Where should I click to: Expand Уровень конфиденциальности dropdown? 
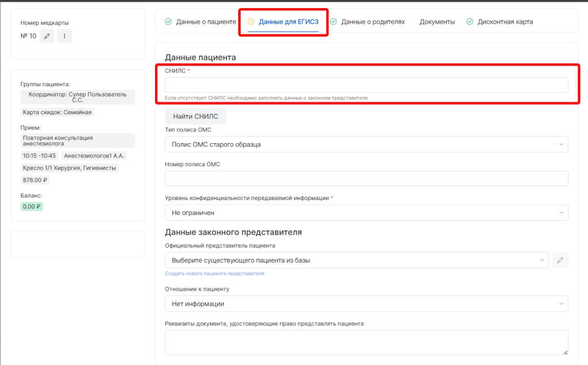coord(366,213)
